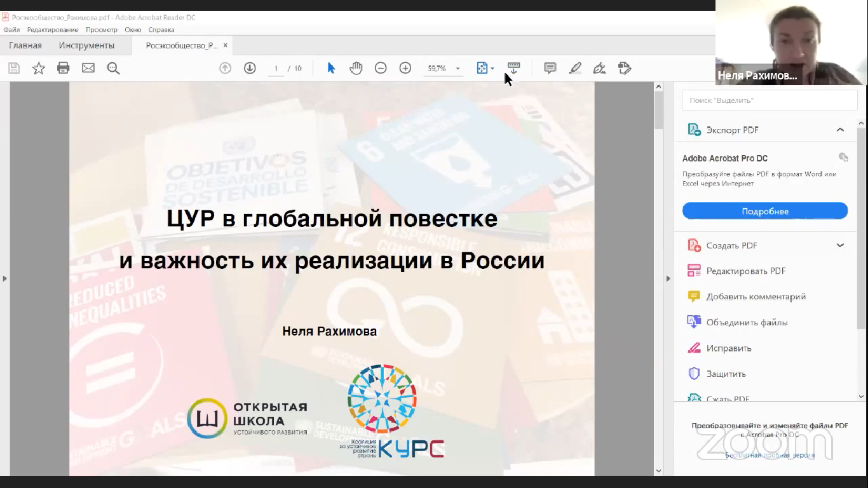Click the Export PDF panel icon
The width and height of the screenshot is (868, 488).
pyautogui.click(x=694, y=130)
